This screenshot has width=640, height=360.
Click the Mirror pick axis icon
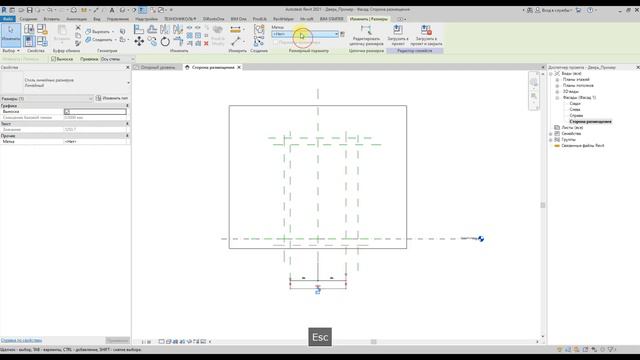[x=165, y=29]
